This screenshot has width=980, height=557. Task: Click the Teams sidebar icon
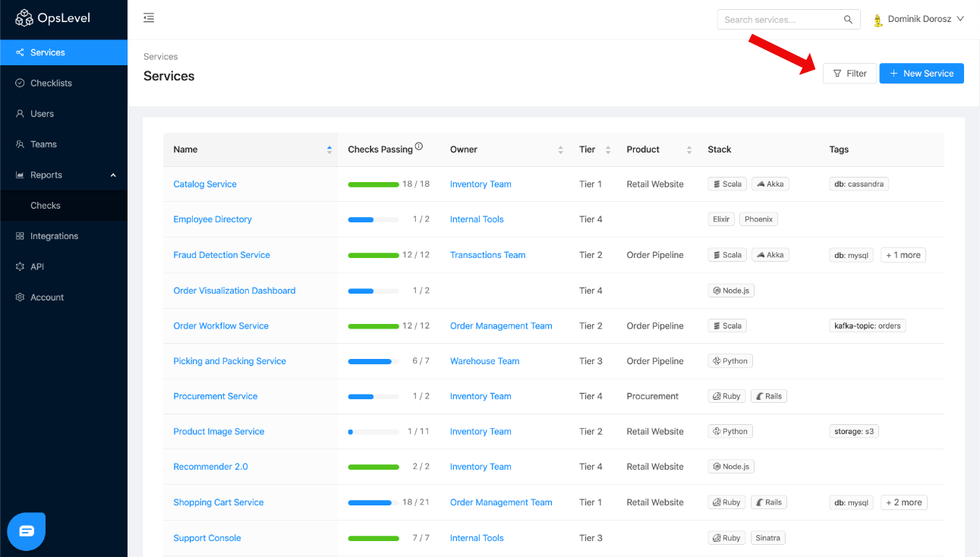tap(20, 144)
